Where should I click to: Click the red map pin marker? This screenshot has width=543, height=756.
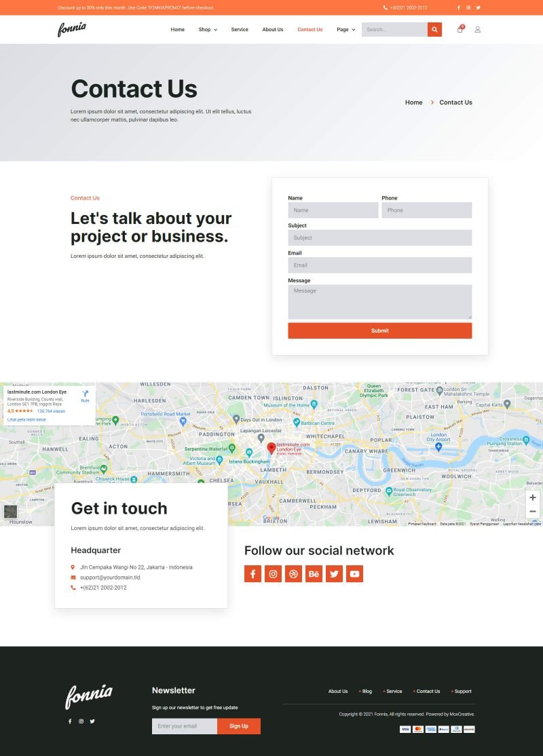[x=271, y=448]
